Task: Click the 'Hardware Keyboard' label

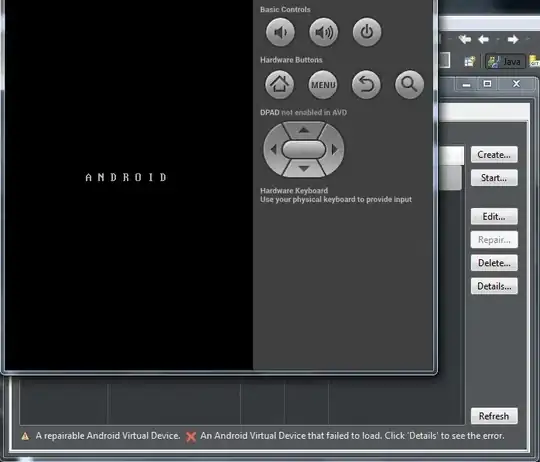Action: tap(294, 190)
